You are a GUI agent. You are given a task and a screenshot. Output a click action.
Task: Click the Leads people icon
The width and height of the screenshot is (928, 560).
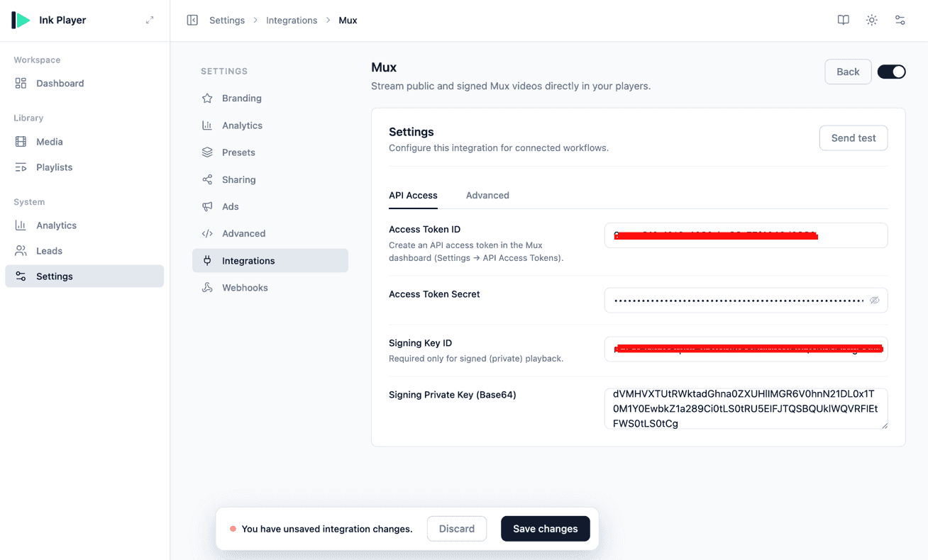point(21,251)
